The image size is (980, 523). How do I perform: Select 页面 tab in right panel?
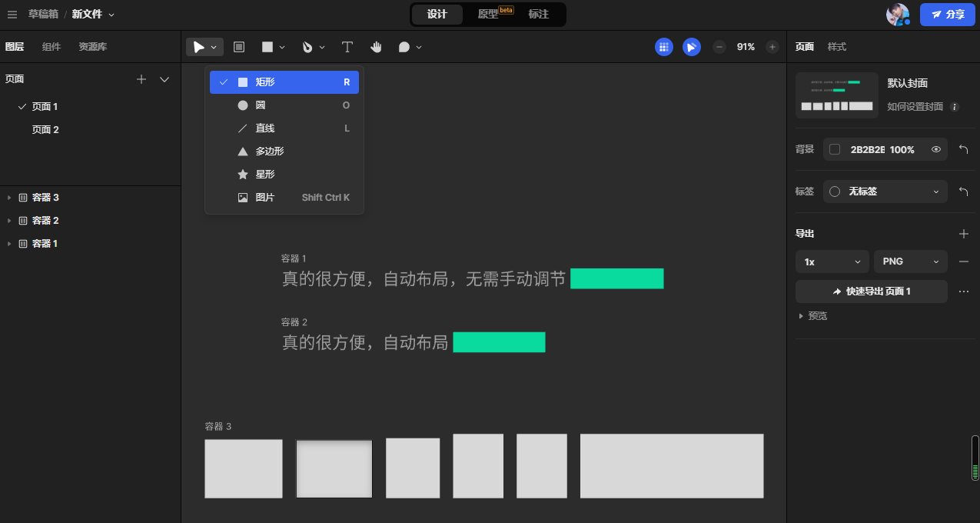805,47
